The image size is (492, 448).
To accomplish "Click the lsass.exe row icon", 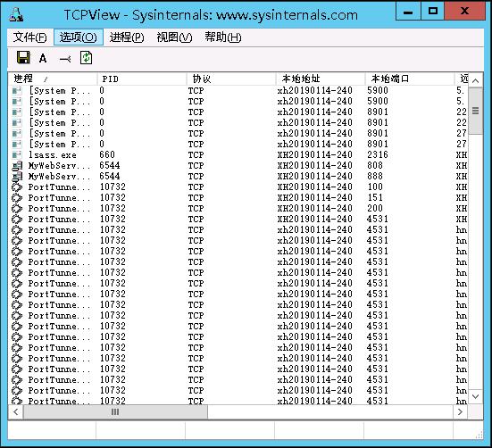I will (17, 154).
